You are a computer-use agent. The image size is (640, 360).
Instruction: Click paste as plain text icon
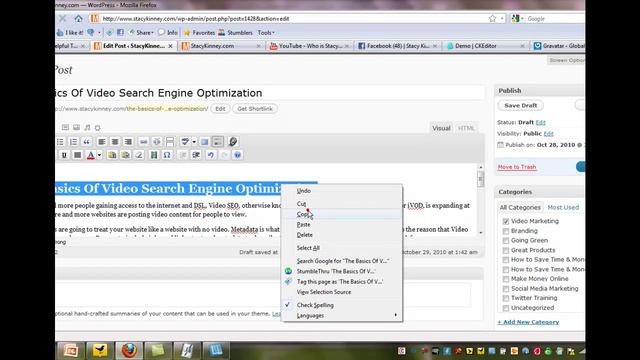click(x=112, y=155)
